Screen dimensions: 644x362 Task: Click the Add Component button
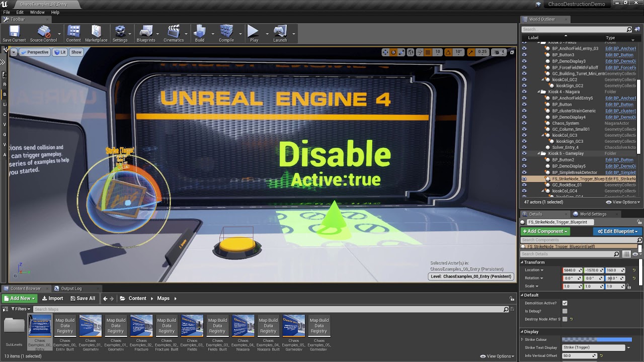coord(545,231)
